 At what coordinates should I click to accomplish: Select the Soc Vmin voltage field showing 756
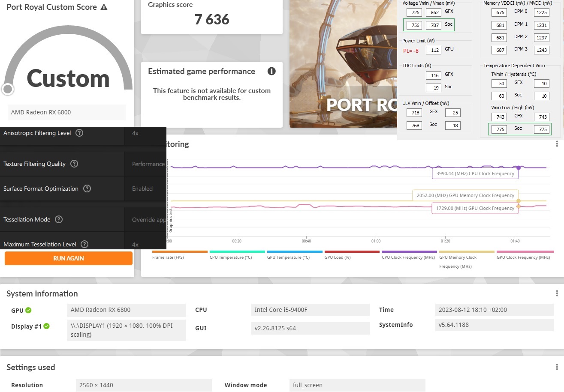tap(413, 25)
